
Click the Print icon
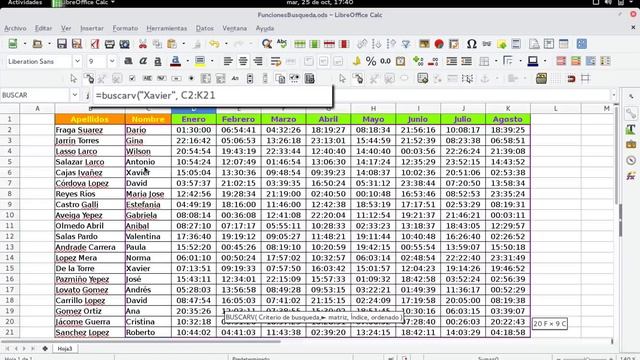(109, 44)
